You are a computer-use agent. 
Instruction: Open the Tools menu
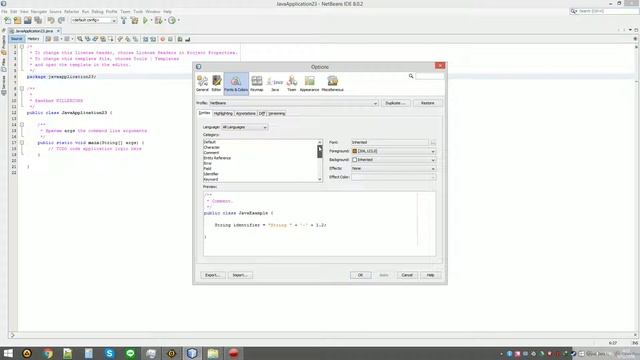pyautogui.click(x=138, y=11)
